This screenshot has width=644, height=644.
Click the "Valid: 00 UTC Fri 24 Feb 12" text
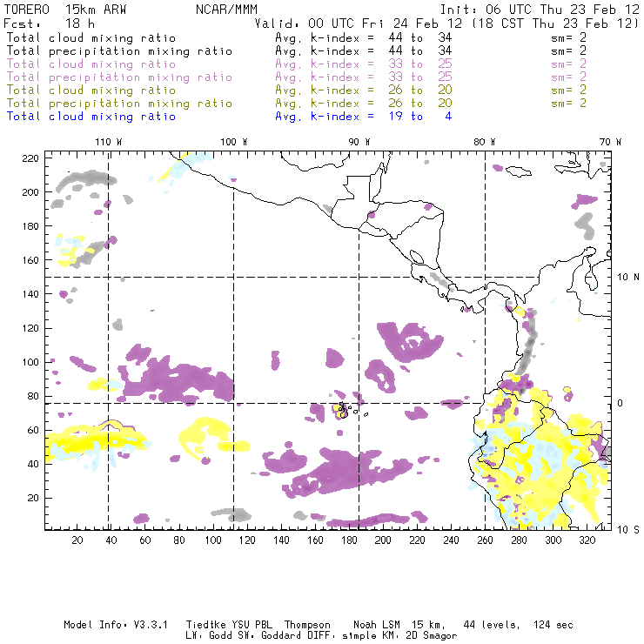pyautogui.click(x=358, y=23)
